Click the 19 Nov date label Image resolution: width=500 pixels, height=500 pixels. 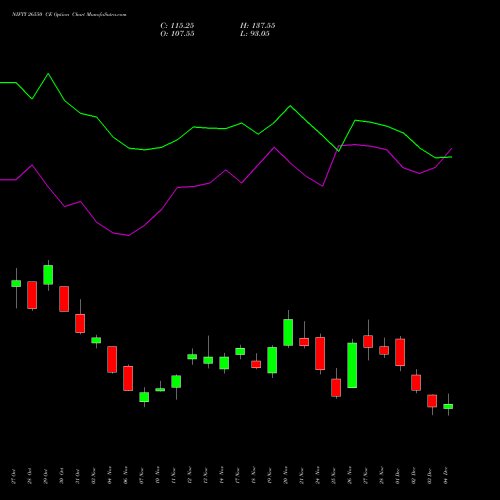click(x=270, y=475)
